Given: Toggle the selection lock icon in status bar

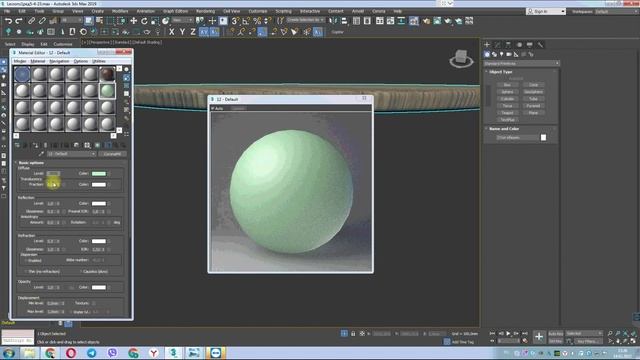Looking at the screenshot, I should pyautogui.click(x=353, y=333).
